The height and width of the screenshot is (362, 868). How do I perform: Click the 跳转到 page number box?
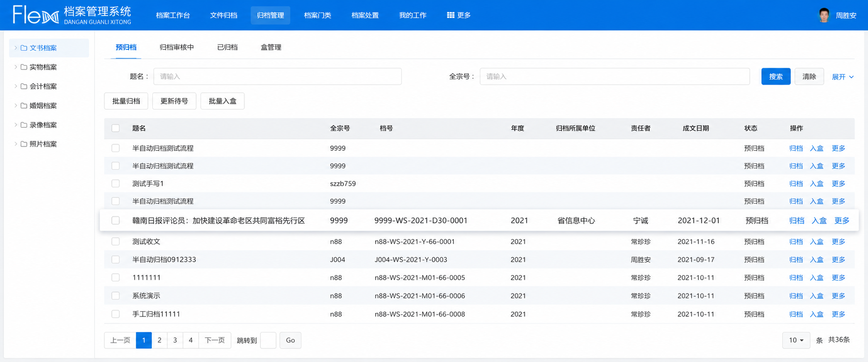tap(268, 340)
